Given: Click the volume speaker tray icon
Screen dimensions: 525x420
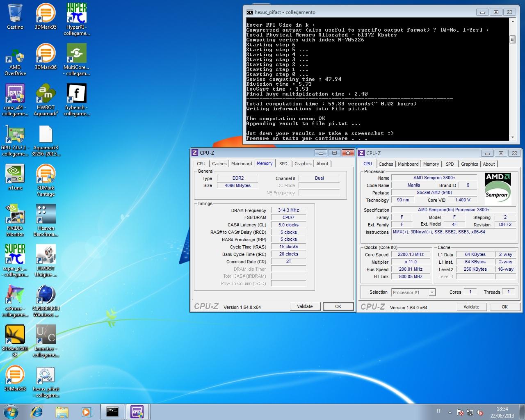Looking at the screenshot, I should pyautogui.click(x=480, y=412).
